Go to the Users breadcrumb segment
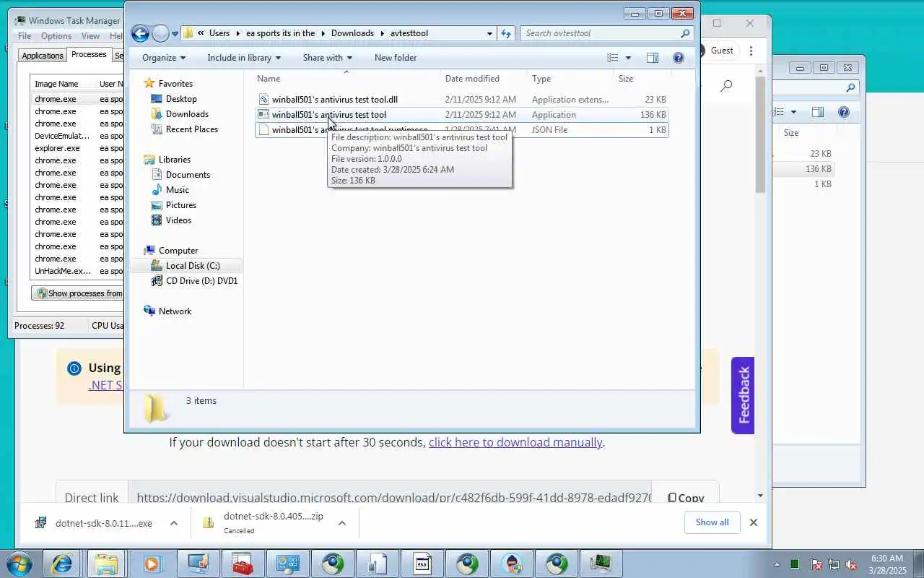924x578 pixels. point(219,33)
